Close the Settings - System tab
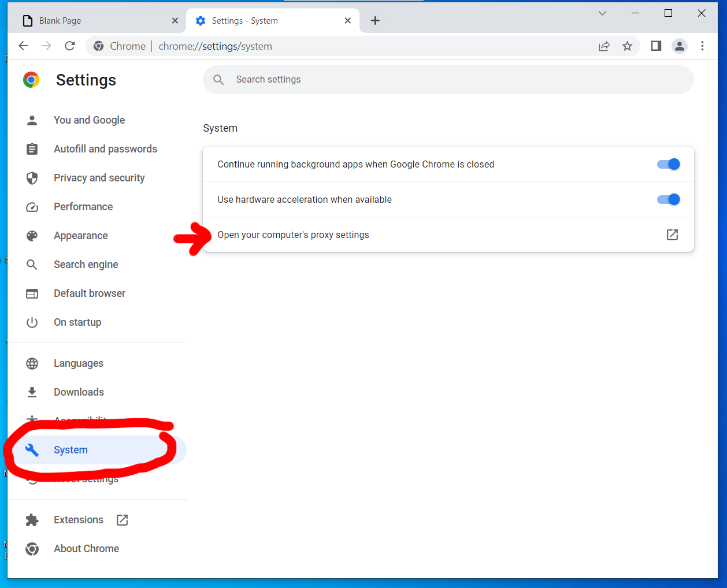 (348, 21)
